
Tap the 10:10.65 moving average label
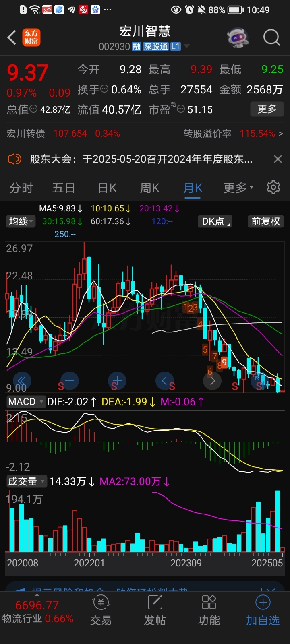[x=111, y=208]
